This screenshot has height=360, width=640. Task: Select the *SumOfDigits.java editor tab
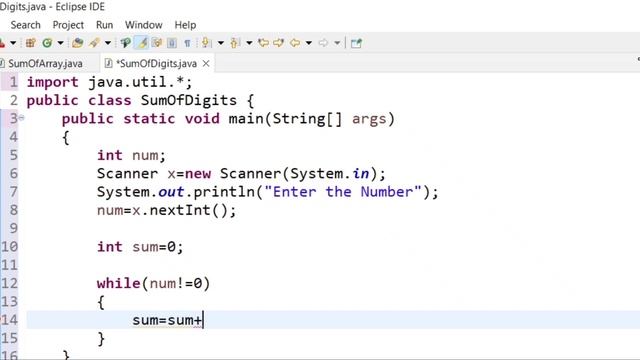(x=156, y=64)
